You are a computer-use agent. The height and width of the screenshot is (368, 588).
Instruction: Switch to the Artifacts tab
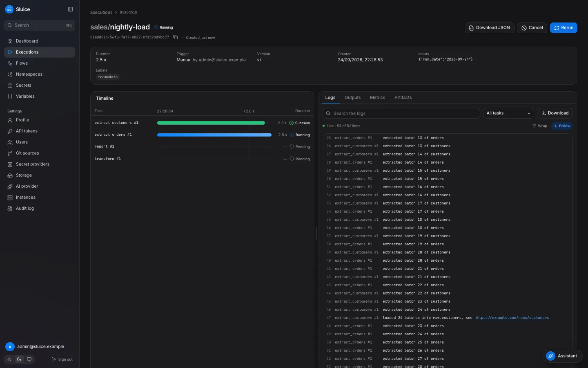click(x=403, y=98)
